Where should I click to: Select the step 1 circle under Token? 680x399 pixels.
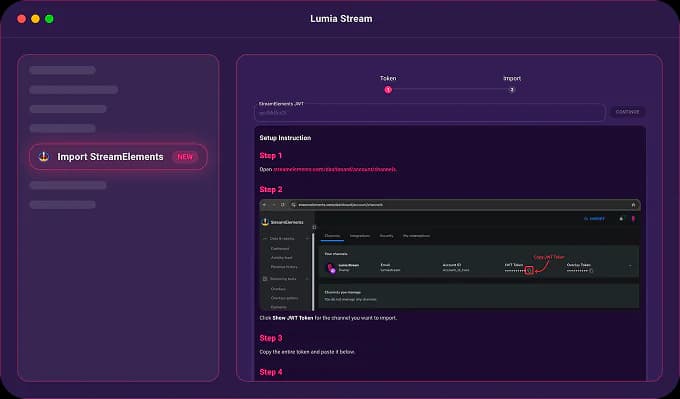[x=388, y=90]
